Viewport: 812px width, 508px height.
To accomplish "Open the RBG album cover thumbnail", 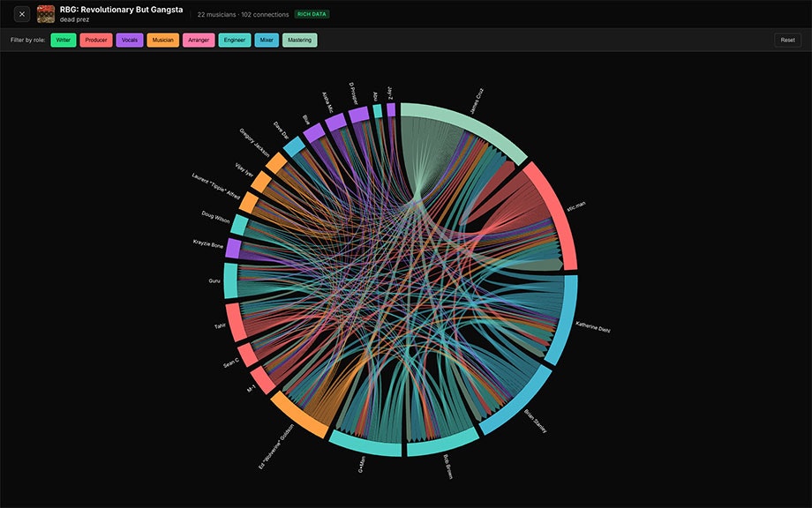I will click(x=46, y=14).
